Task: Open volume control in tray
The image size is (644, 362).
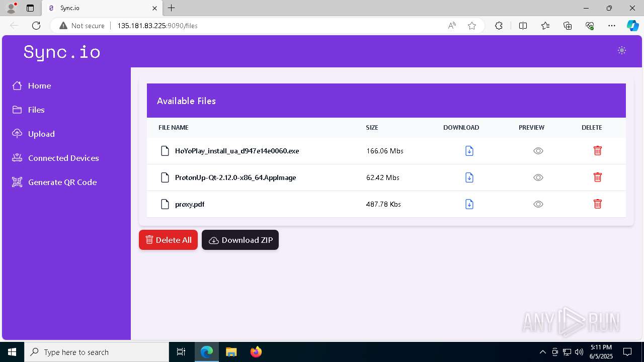Action: (579, 352)
